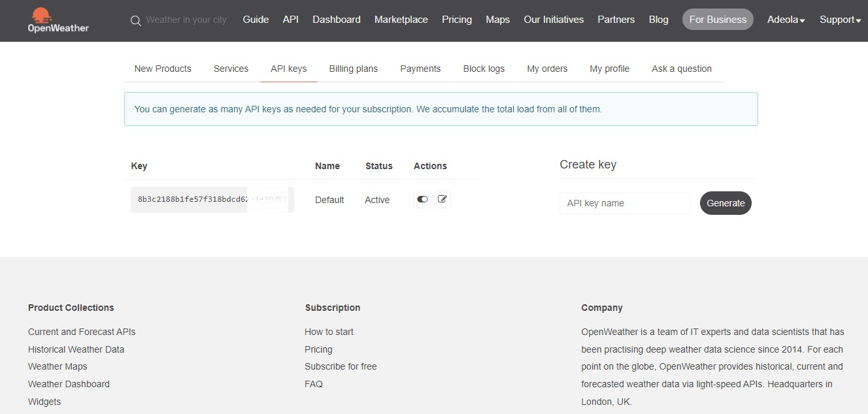Open the Billing plans tab

[x=354, y=69]
